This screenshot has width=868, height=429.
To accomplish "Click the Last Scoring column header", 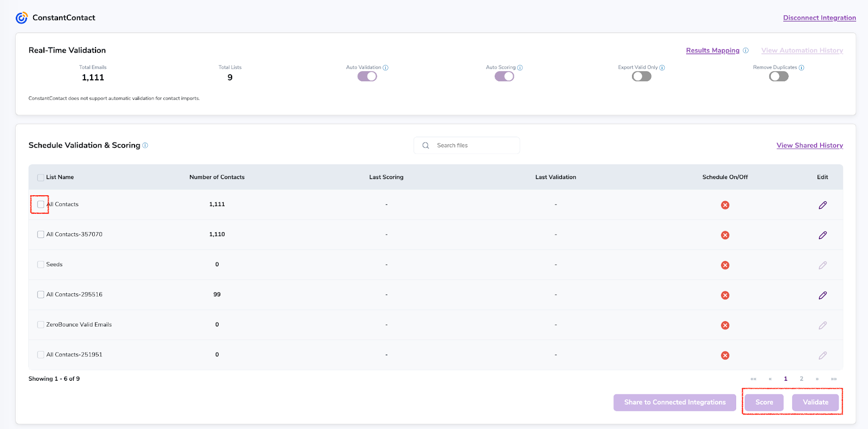I will pos(386,177).
